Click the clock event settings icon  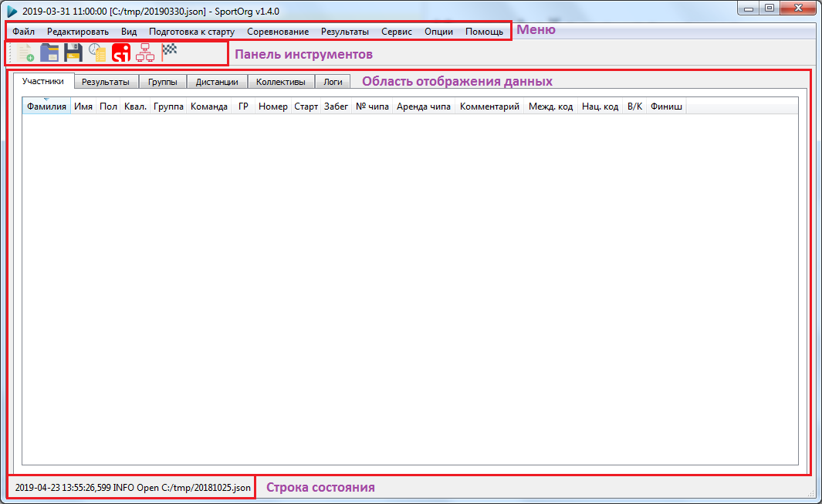(97, 53)
